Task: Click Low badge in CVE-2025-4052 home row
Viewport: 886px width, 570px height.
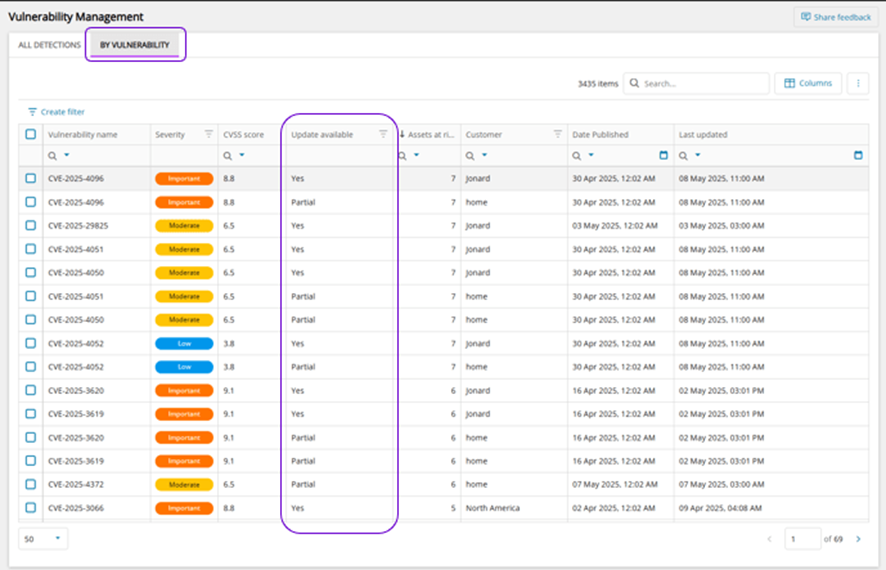Action: [184, 367]
